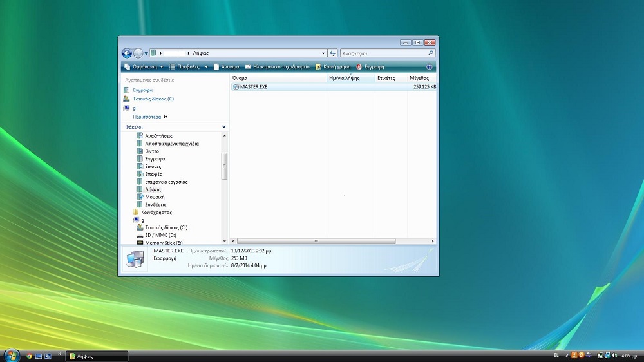
Task: Click the folder tree scroll down arrow
Action: tap(224, 241)
